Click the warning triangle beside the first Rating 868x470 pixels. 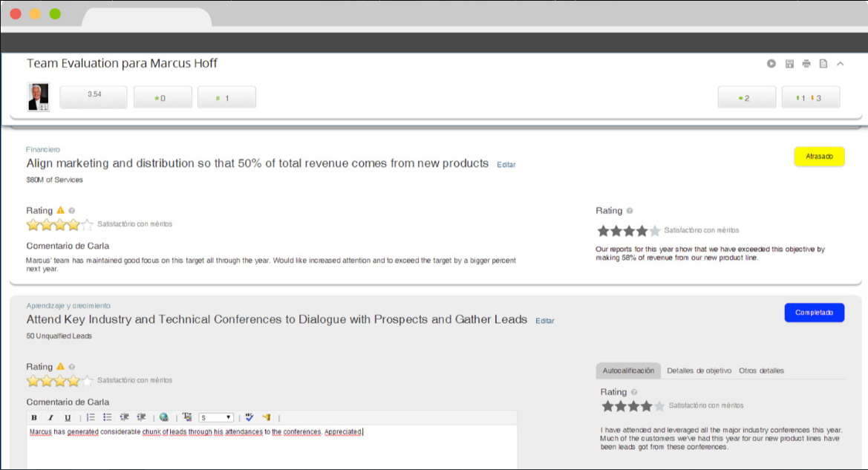point(60,210)
